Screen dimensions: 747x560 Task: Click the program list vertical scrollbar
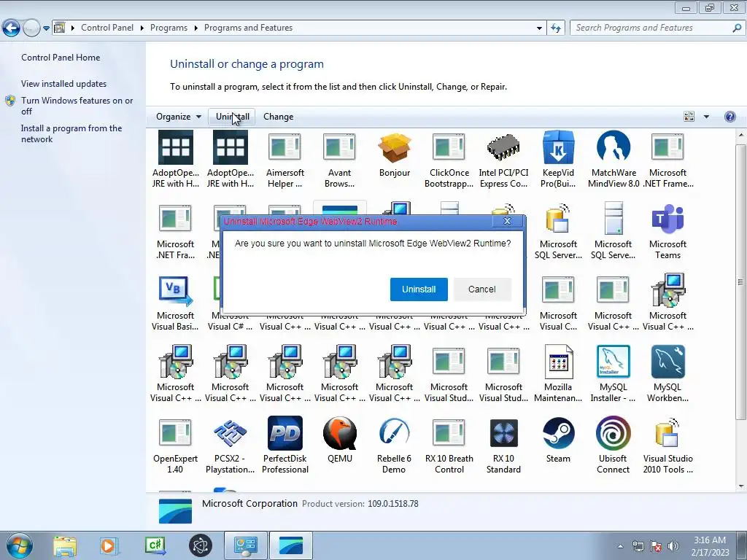pos(740,281)
